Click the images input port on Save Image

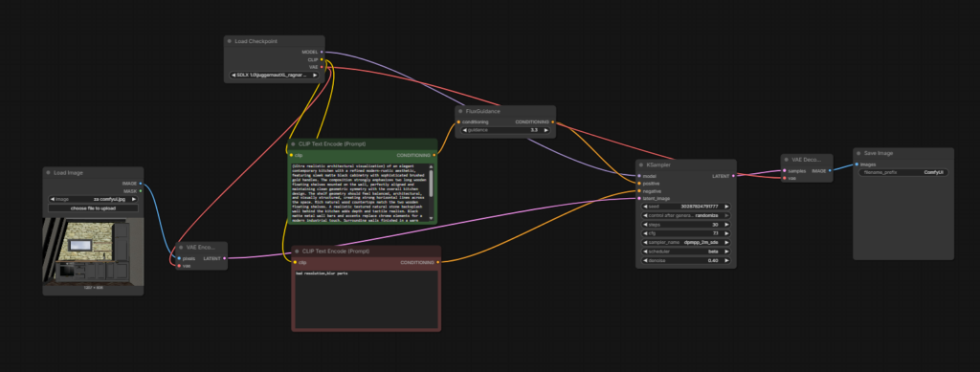click(857, 164)
